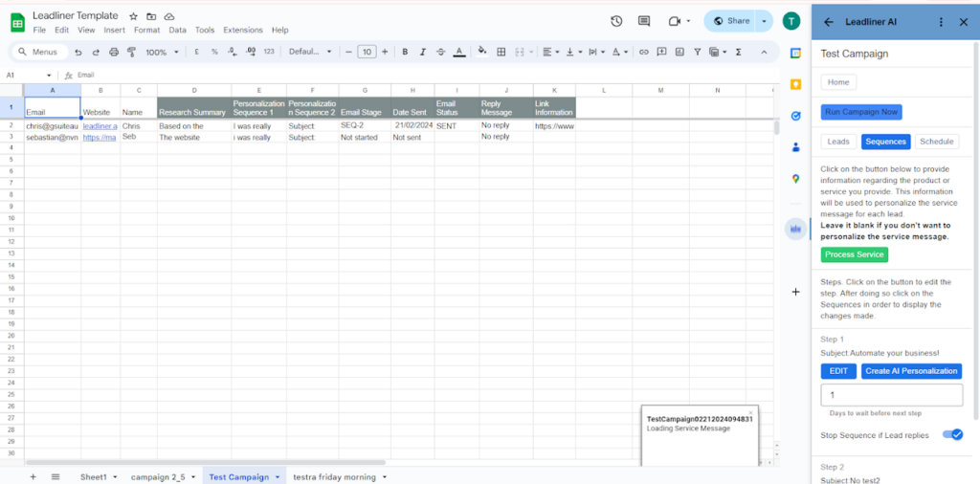Open Google Calendar in side panel

pyautogui.click(x=795, y=53)
